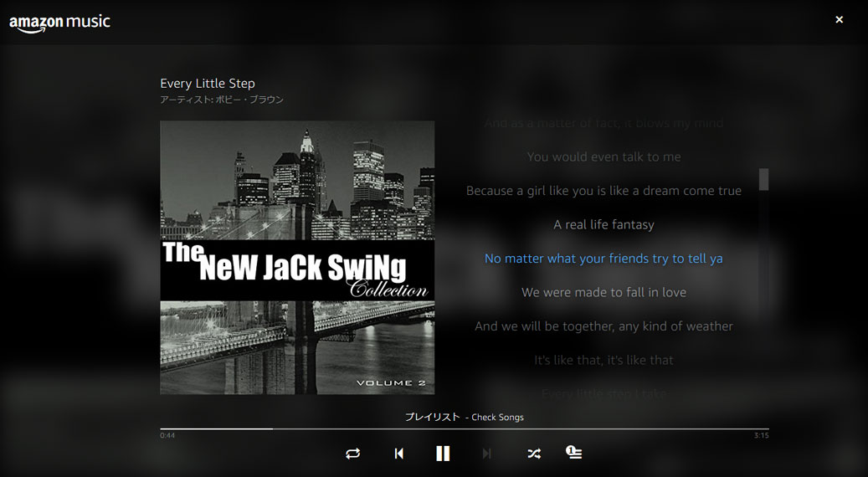
Task: Click the lyrics scrollbar thumb
Action: pos(764,180)
